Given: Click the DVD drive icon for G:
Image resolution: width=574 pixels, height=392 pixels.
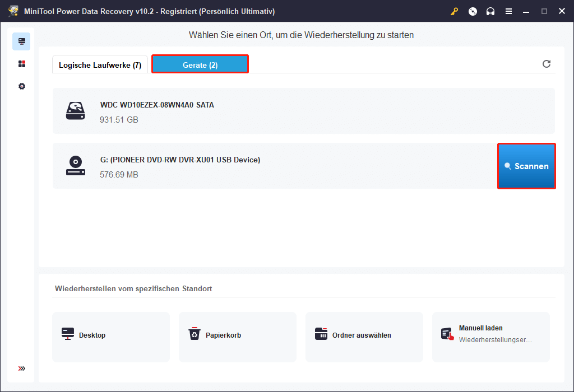Looking at the screenshot, I should coord(76,166).
